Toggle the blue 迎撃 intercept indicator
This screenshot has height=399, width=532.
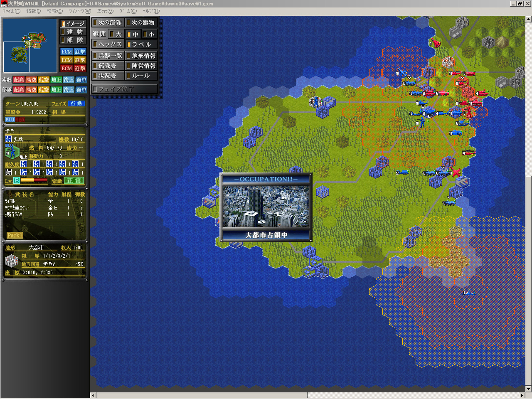point(80,52)
